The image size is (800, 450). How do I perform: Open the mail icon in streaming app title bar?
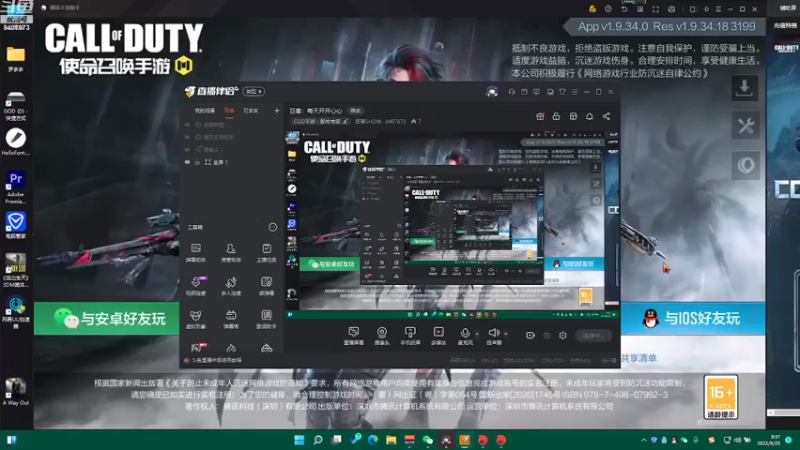524,92
